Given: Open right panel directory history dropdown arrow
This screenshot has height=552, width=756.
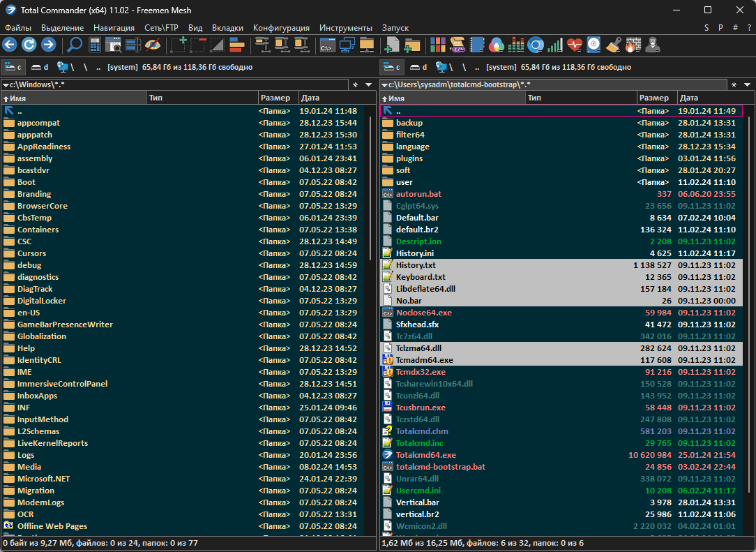Looking at the screenshot, I should click(747, 85).
